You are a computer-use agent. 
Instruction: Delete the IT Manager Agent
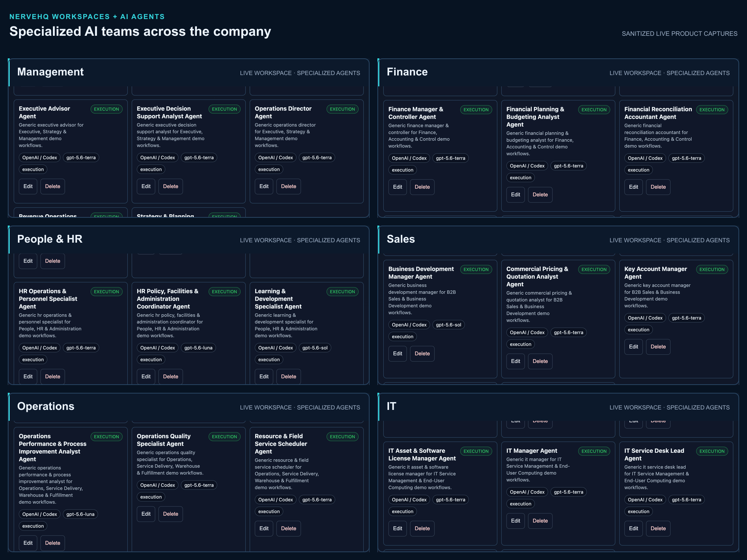(x=540, y=521)
